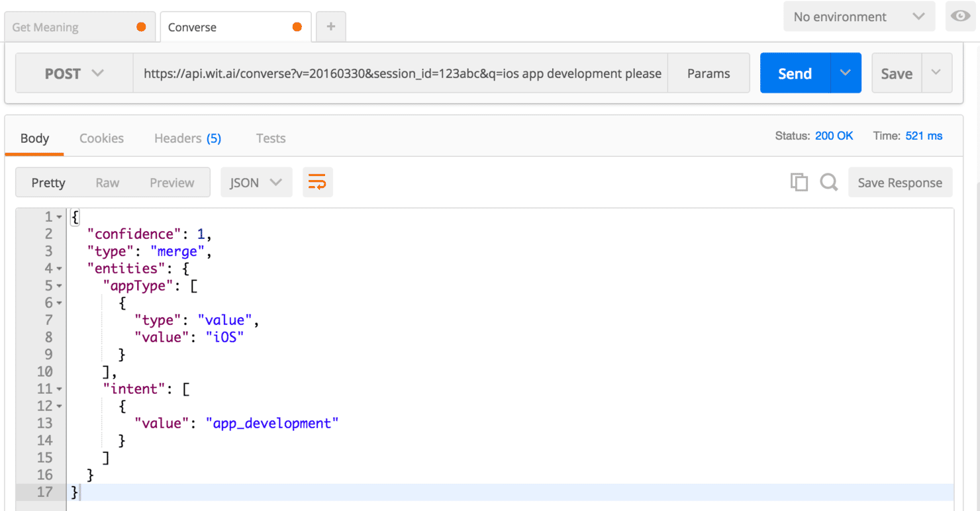This screenshot has height=511, width=980.
Task: Click line number 17 in gutter
Action: pos(45,492)
